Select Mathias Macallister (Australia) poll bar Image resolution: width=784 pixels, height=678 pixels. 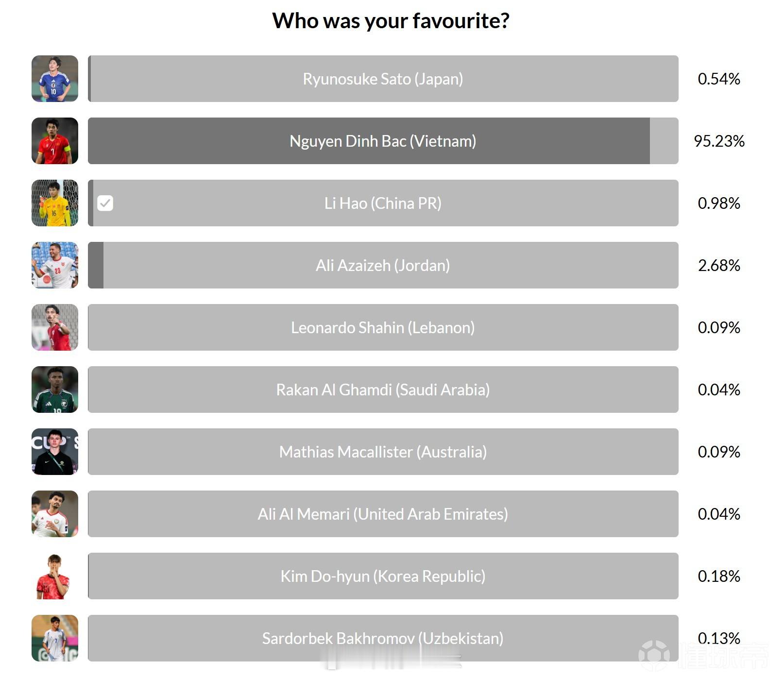(x=383, y=452)
